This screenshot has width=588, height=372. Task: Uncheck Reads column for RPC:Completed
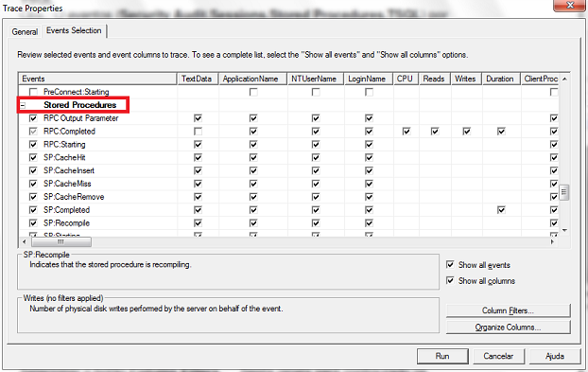435,132
